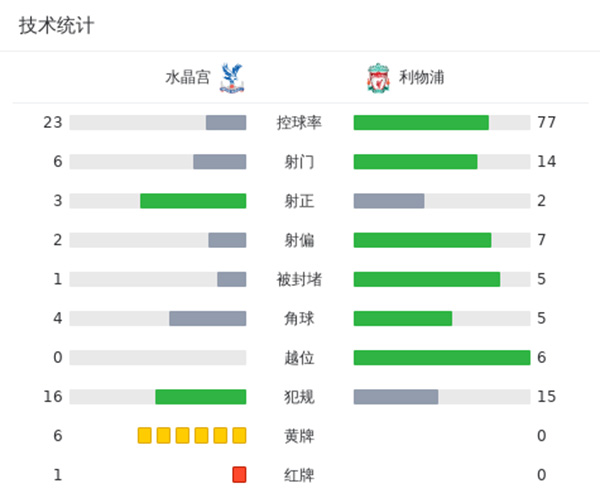Click the first yellow card icon
The height and width of the screenshot is (498, 600).
145,435
